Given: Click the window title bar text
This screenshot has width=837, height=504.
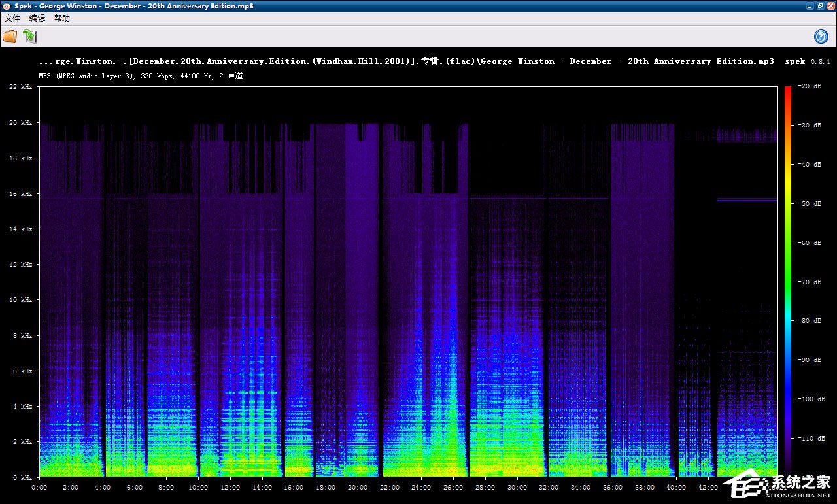Looking at the screenshot, I should 134,6.
